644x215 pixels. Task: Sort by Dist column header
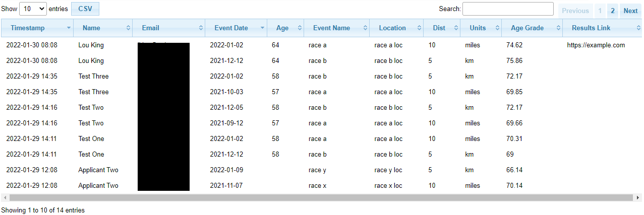pyautogui.click(x=442, y=28)
